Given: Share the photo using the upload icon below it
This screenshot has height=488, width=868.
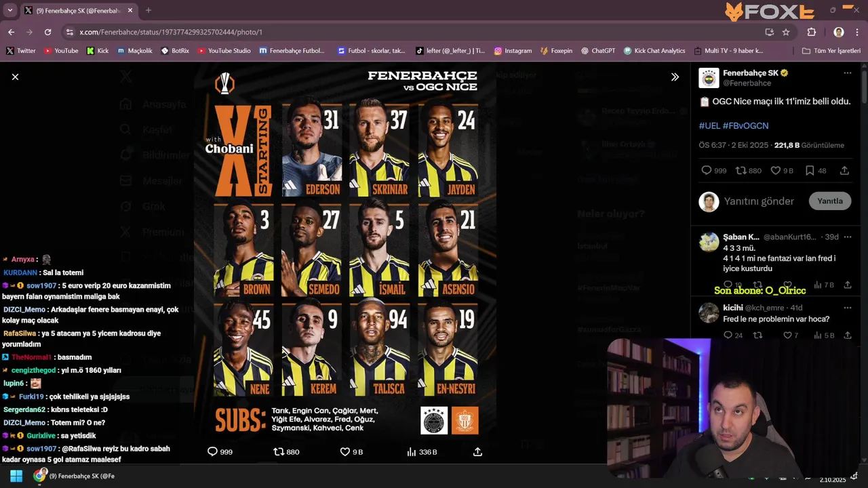Looking at the screenshot, I should coord(477,451).
